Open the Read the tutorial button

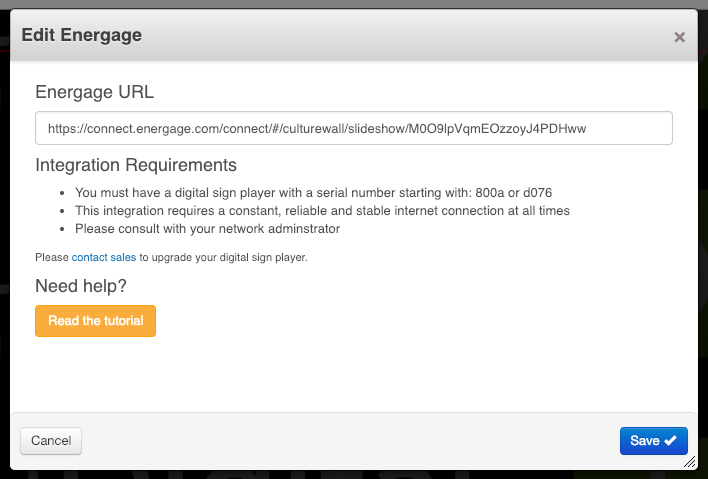[95, 321]
